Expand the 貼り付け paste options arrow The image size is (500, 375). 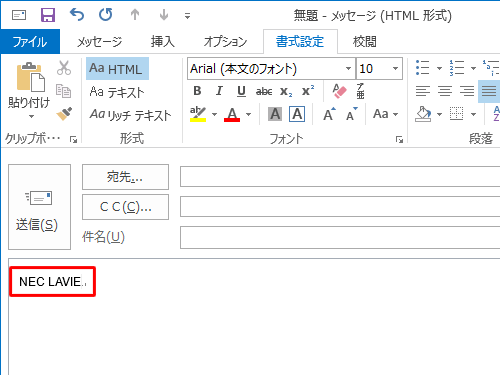31,116
